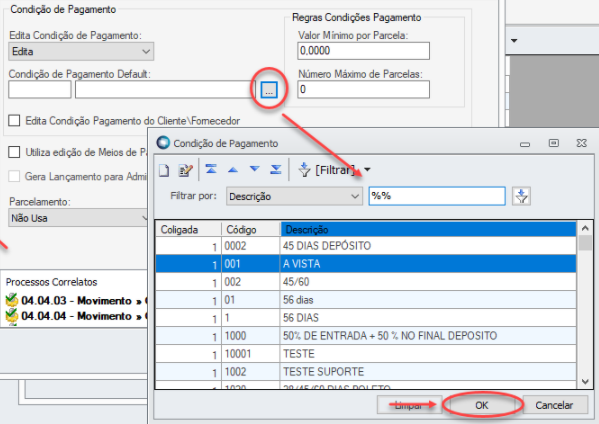The width and height of the screenshot is (599, 424).
Task: Go to previous record up arrow
Action: point(233,170)
